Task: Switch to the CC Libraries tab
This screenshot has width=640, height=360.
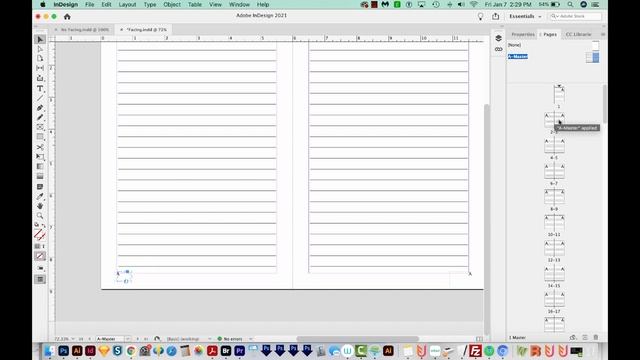Action: [578, 34]
